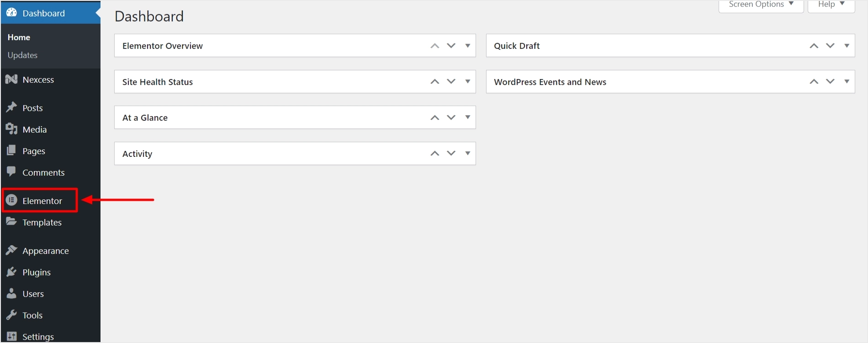Click the Templates folder icon
This screenshot has height=343, width=868.
(11, 222)
